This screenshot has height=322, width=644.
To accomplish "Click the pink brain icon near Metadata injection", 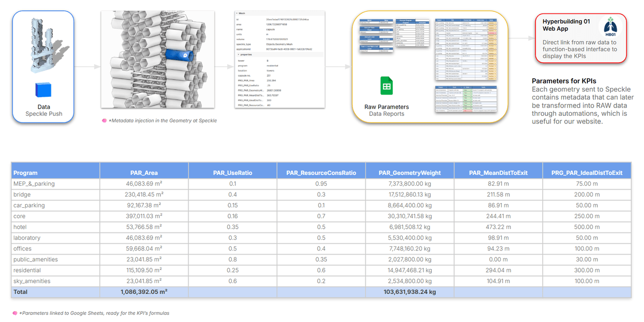I will click(104, 120).
